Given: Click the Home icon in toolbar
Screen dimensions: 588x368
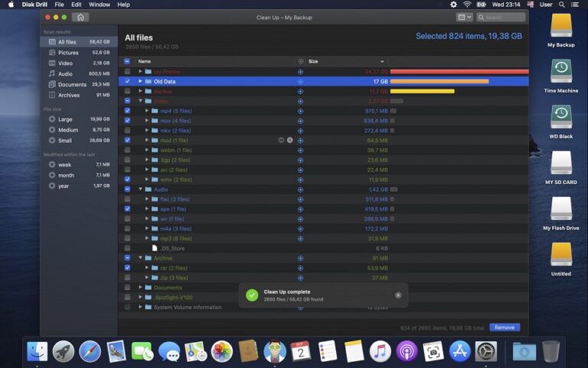Looking at the screenshot, I should 80,17.
